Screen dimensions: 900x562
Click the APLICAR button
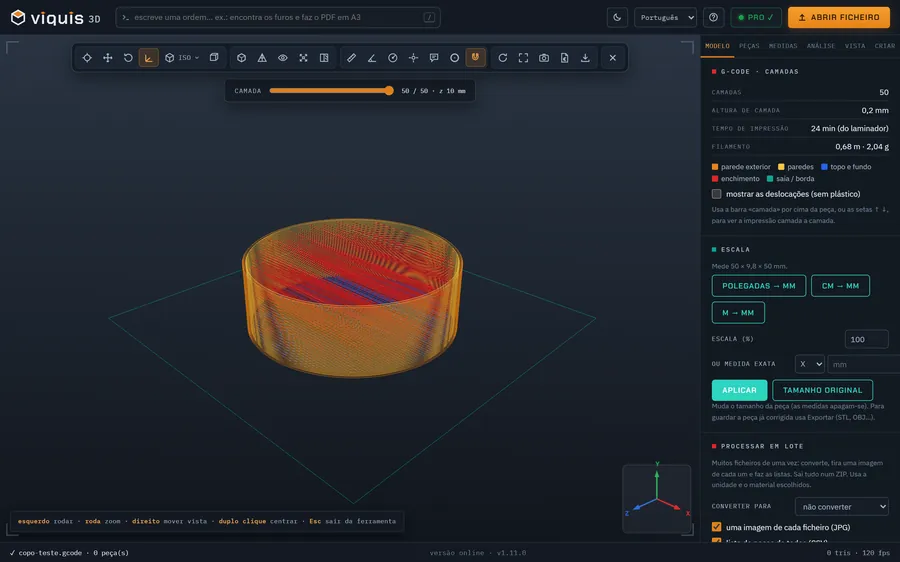739,390
